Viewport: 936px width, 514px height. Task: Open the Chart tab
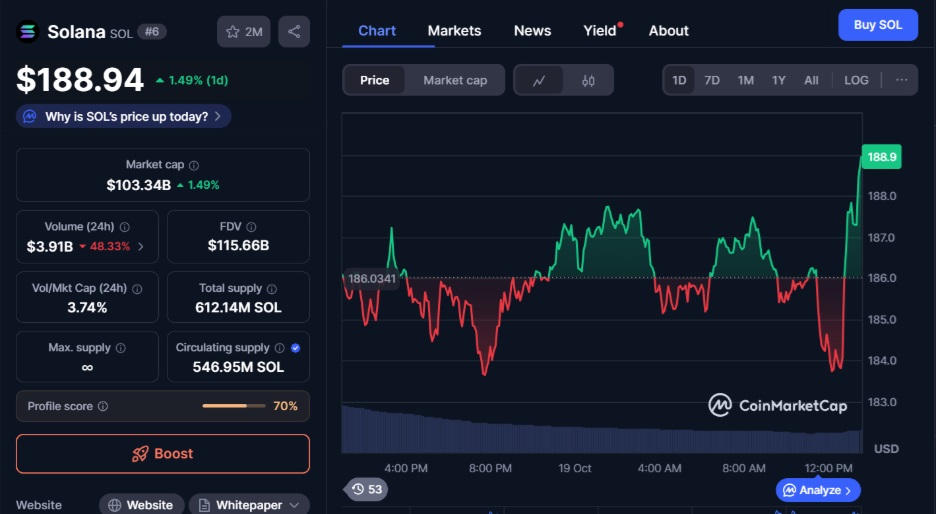coord(377,30)
